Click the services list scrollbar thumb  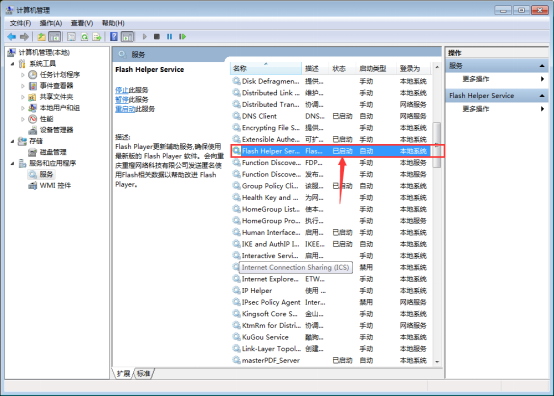[x=437, y=145]
